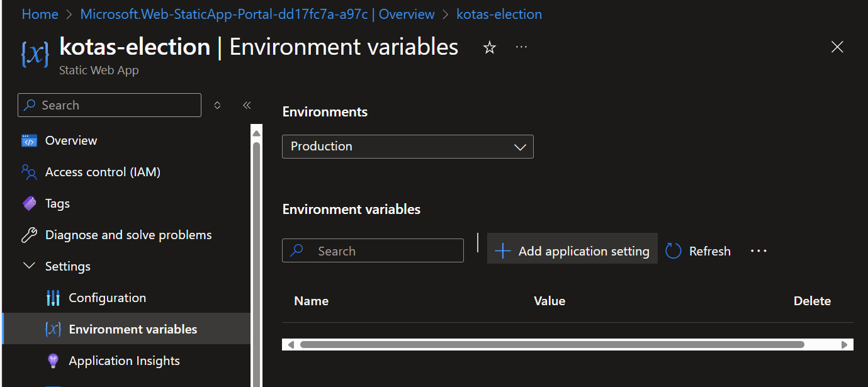Open the title ellipsis more options
The width and height of the screenshot is (868, 387).
pyautogui.click(x=521, y=47)
